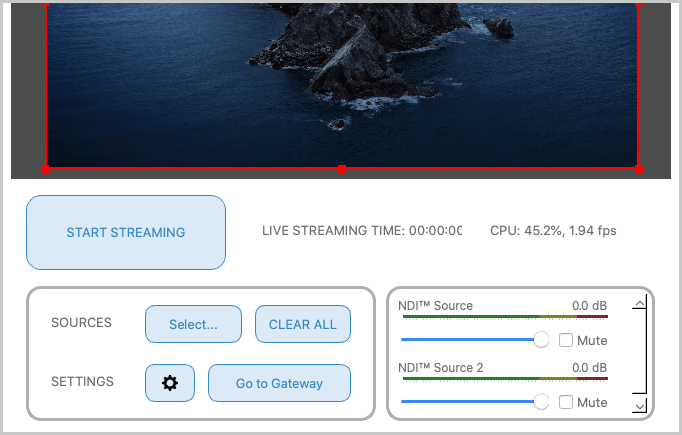Image resolution: width=682 pixels, height=435 pixels.
Task: Open the Go to Gateway button
Action: 279,383
